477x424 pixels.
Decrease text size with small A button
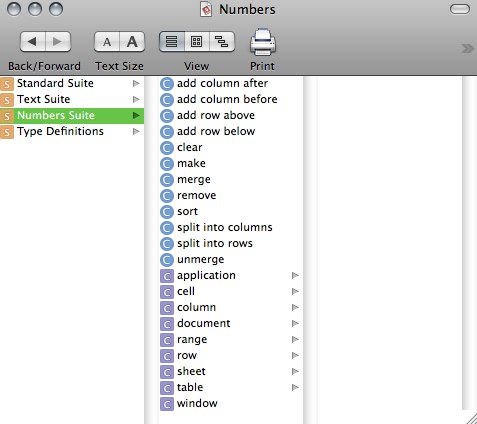107,42
